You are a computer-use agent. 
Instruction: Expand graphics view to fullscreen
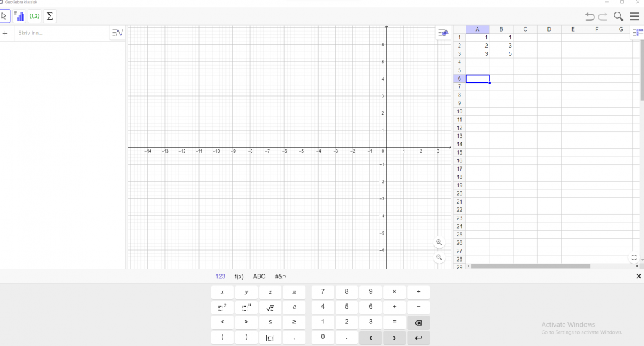pyautogui.click(x=634, y=258)
